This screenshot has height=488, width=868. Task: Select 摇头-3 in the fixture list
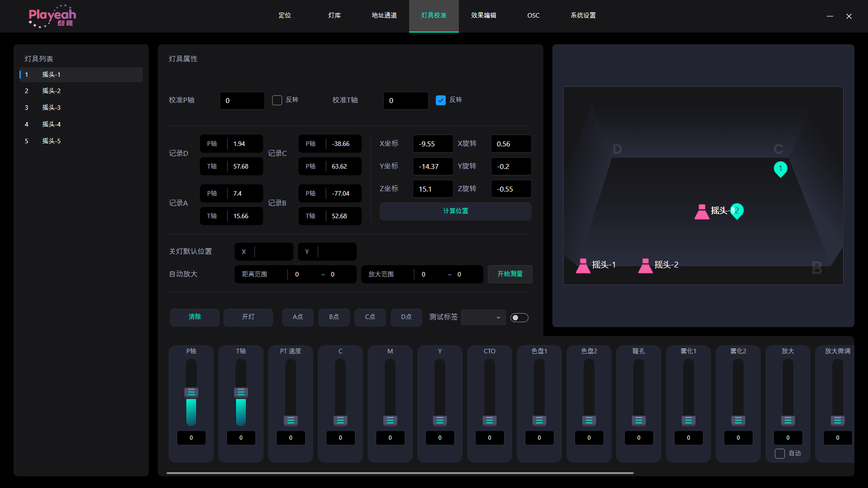(52, 108)
